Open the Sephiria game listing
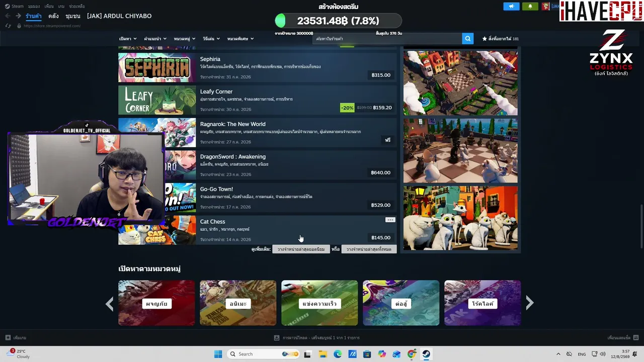This screenshot has width=644, height=362. [x=258, y=67]
